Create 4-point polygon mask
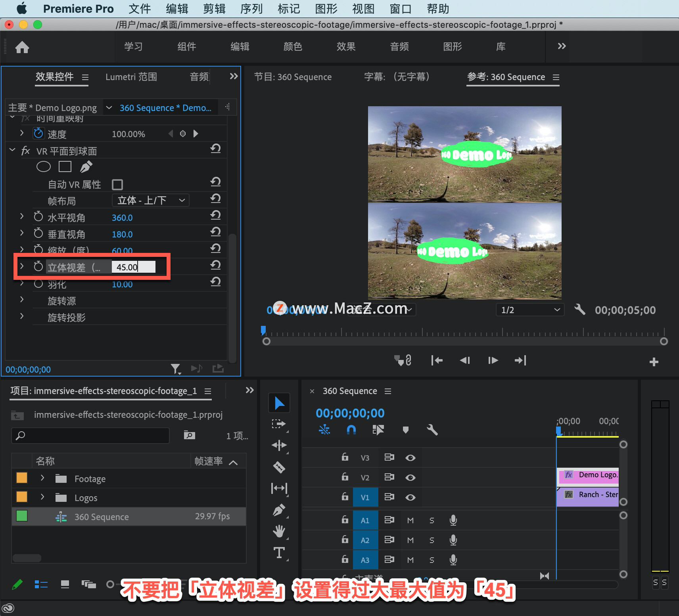The width and height of the screenshot is (679, 616). tap(65, 166)
